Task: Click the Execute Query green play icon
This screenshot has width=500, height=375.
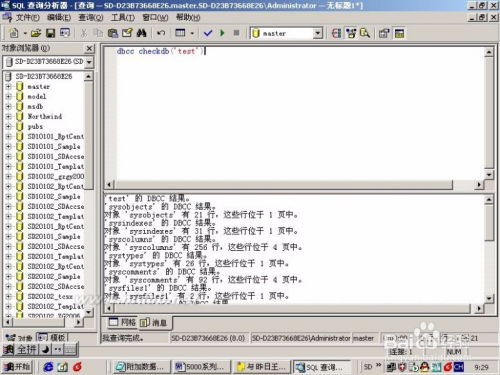Action: pyautogui.click(x=222, y=33)
